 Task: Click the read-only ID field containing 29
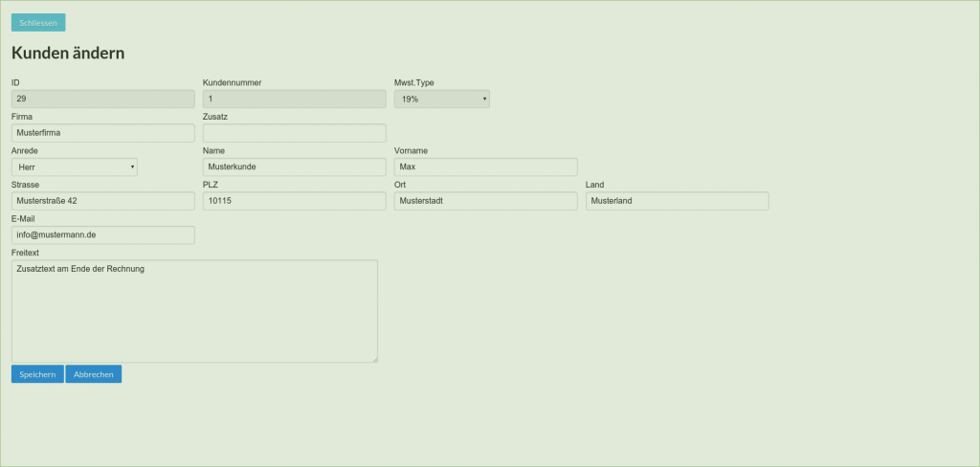click(102, 99)
